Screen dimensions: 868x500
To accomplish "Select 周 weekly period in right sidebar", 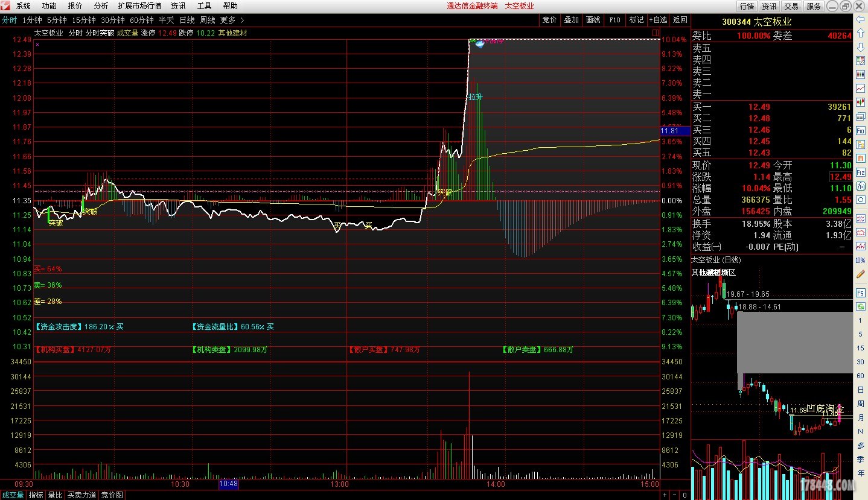I will pyautogui.click(x=860, y=403).
